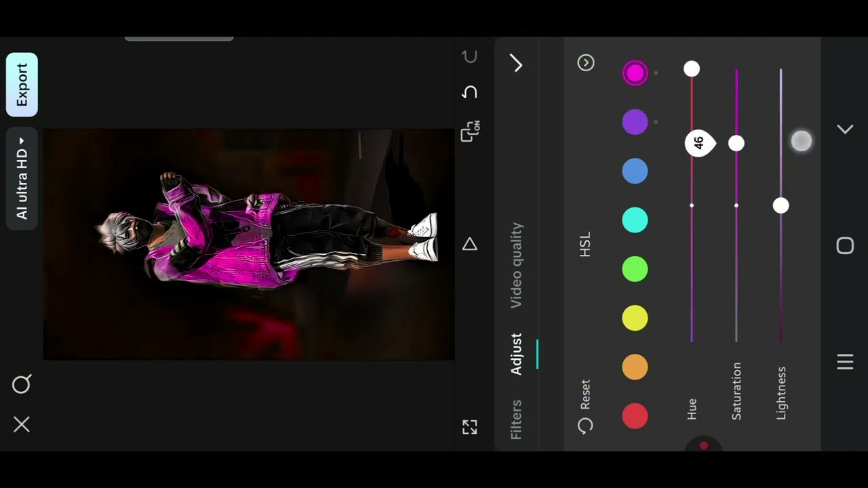Screen dimensions: 868x488
Task: Tap the undo arrow icon
Action: [x=470, y=92]
